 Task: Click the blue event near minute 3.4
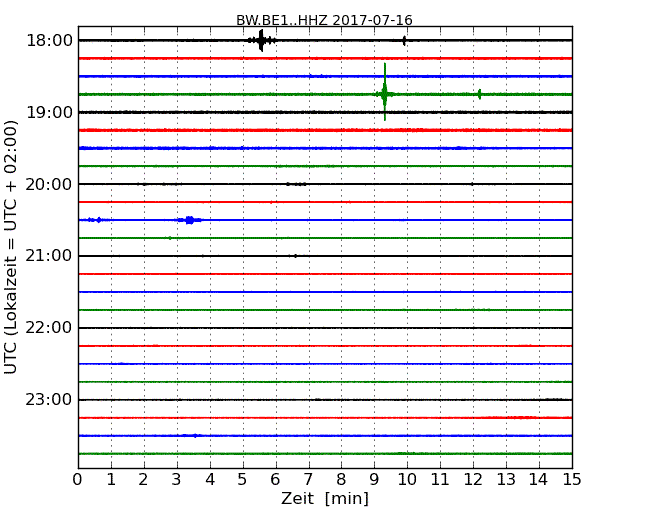pyautogui.click(x=190, y=220)
